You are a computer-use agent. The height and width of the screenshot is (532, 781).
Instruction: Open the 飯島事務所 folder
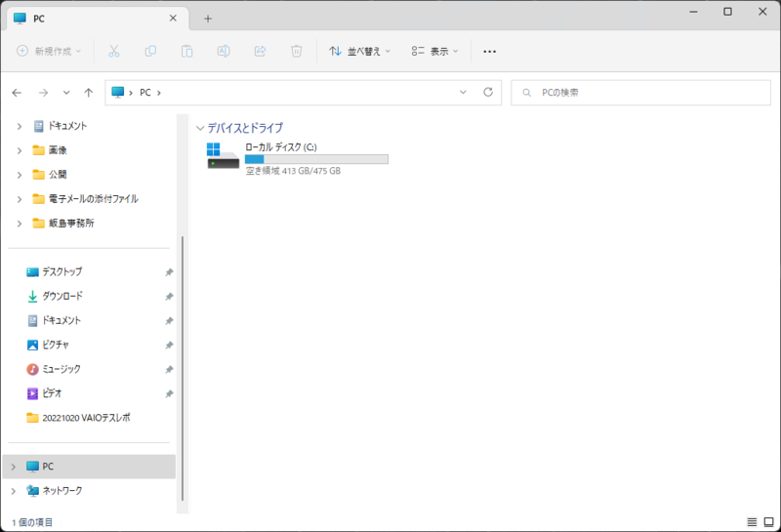point(63,224)
